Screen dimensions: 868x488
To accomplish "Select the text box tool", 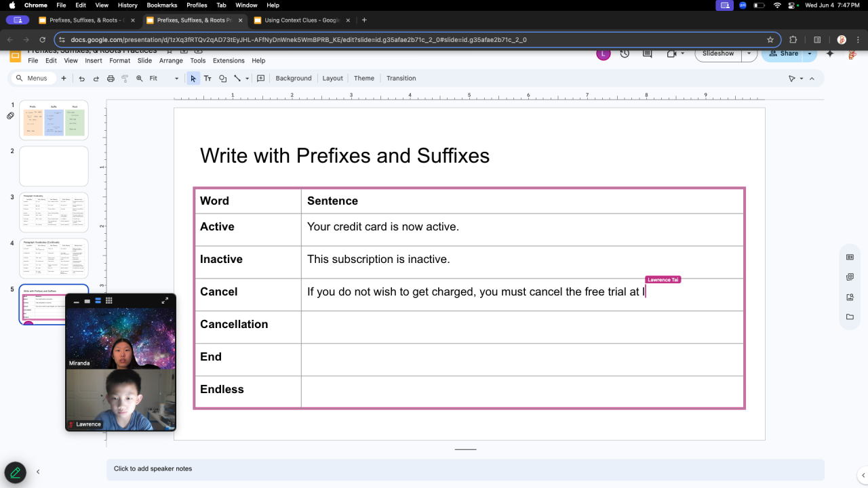I will pyautogui.click(x=208, y=79).
